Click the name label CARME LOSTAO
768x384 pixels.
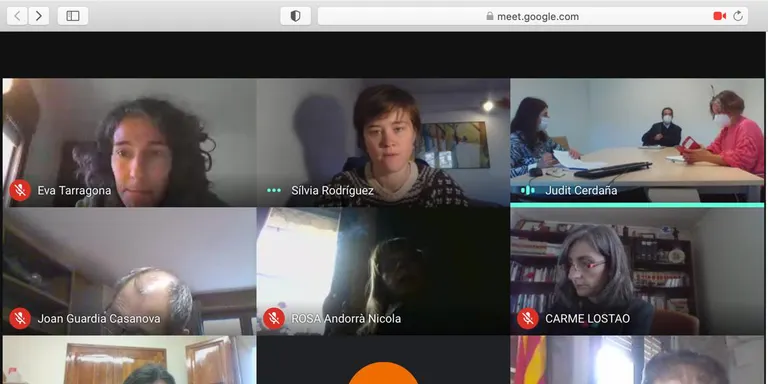point(588,319)
